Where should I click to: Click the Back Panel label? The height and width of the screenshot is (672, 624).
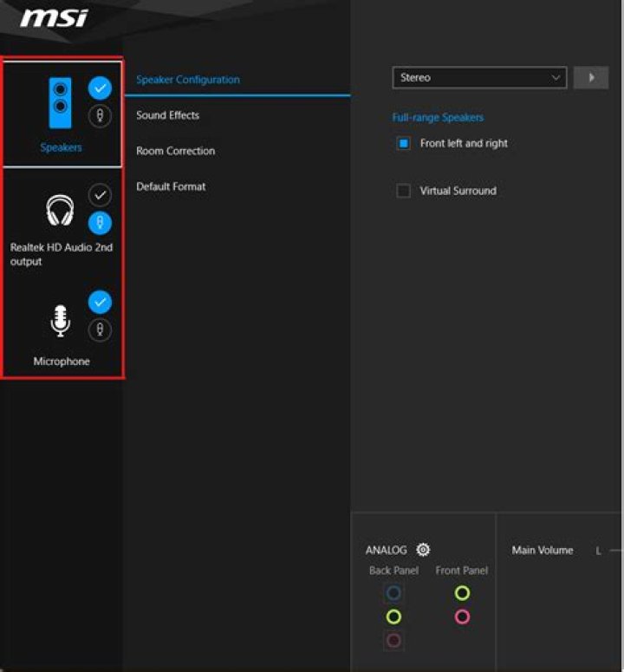(393, 571)
